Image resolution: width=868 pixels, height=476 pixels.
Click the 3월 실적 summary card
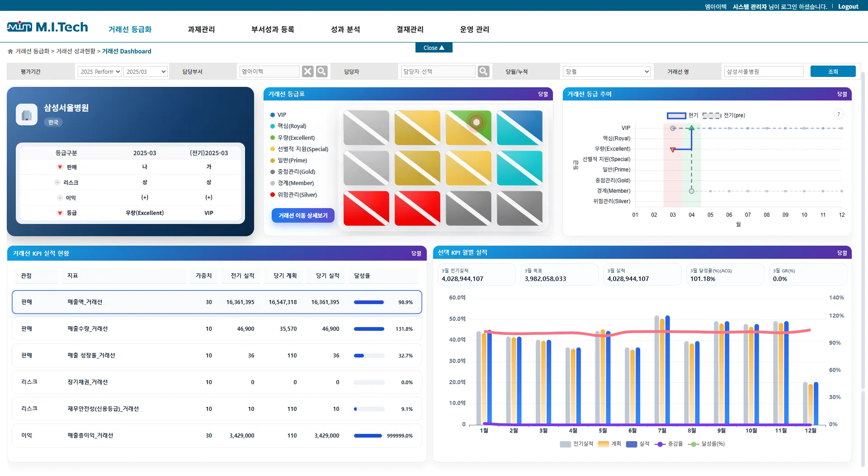coord(642,275)
